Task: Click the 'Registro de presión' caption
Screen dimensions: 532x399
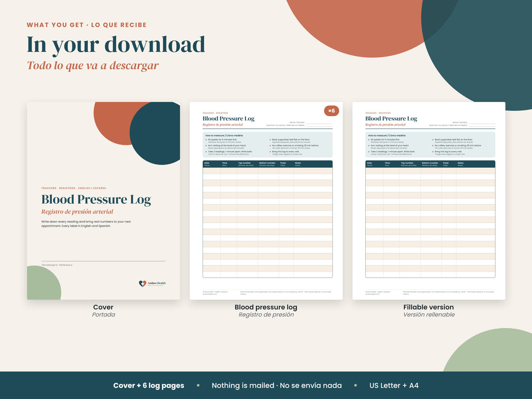Action: point(266,314)
